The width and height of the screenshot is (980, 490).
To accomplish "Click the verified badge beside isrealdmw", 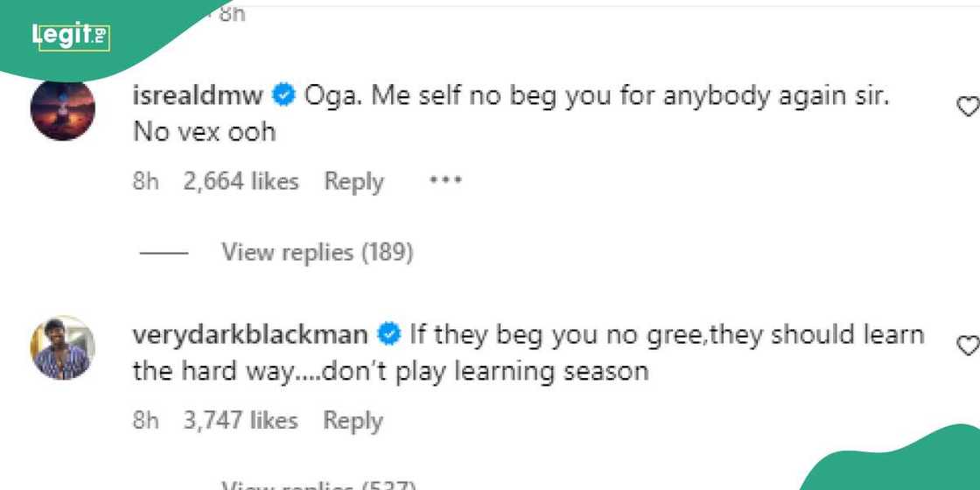I will coord(283,96).
